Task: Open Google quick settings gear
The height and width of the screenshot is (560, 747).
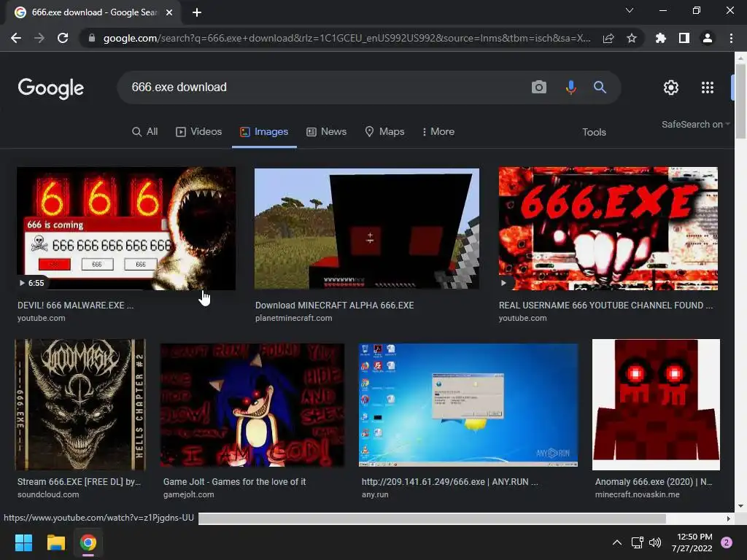Action: (x=671, y=87)
